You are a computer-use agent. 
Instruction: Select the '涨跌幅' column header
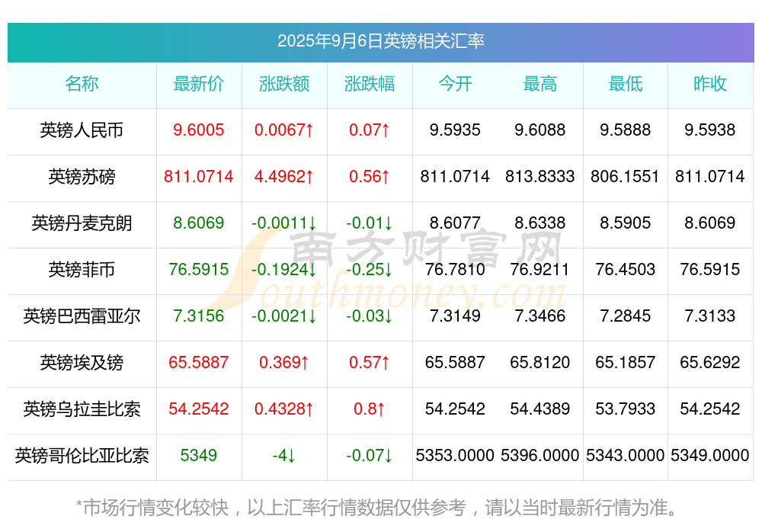pyautogui.click(x=370, y=84)
